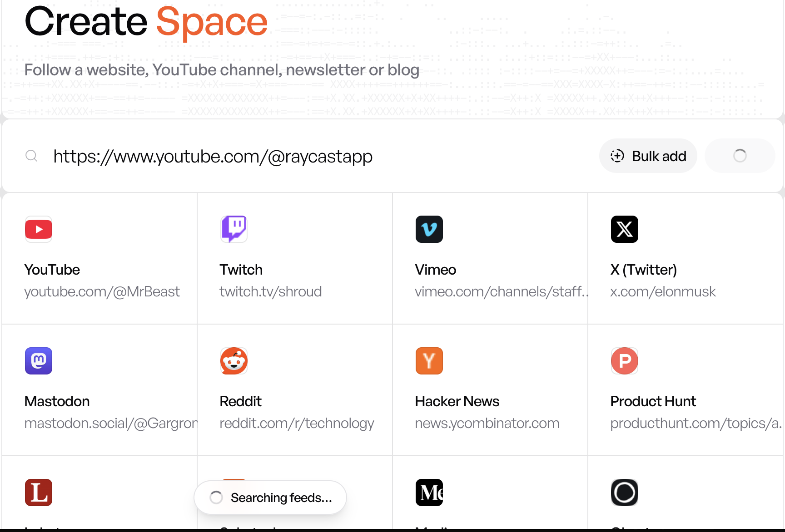Click the red L logo icon
785x532 pixels.
pos(39,493)
